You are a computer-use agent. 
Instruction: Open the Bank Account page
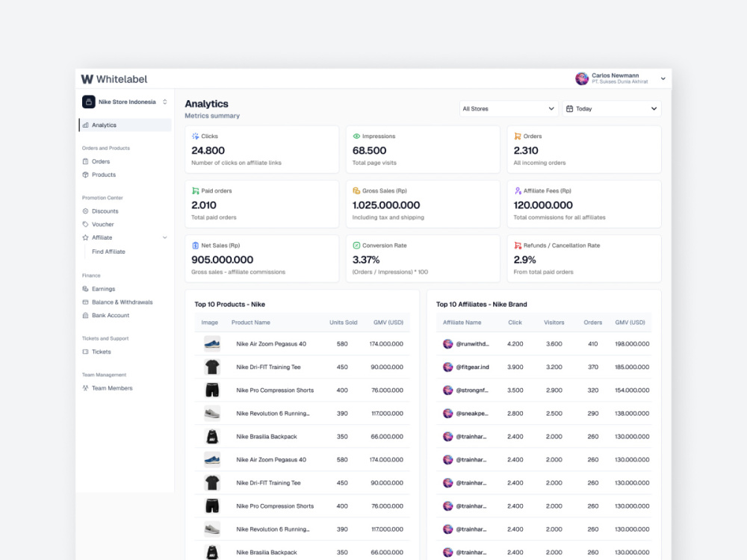[111, 316]
